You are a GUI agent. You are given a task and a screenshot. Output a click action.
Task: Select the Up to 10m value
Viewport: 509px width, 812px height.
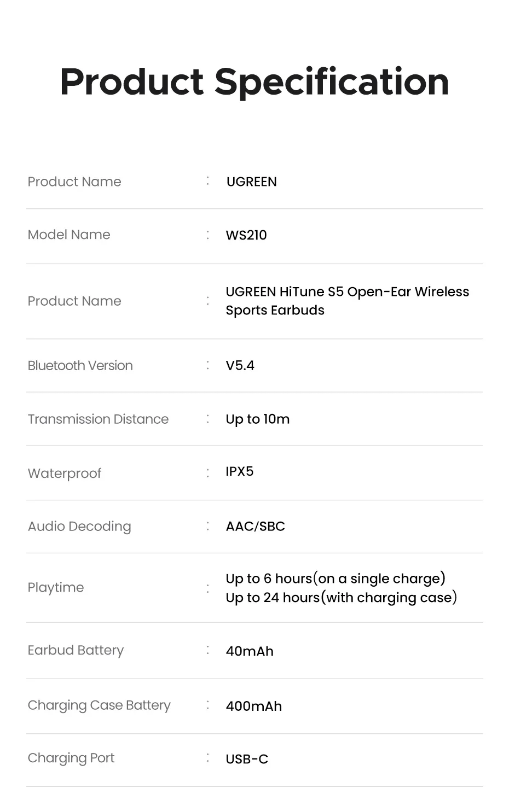point(257,419)
